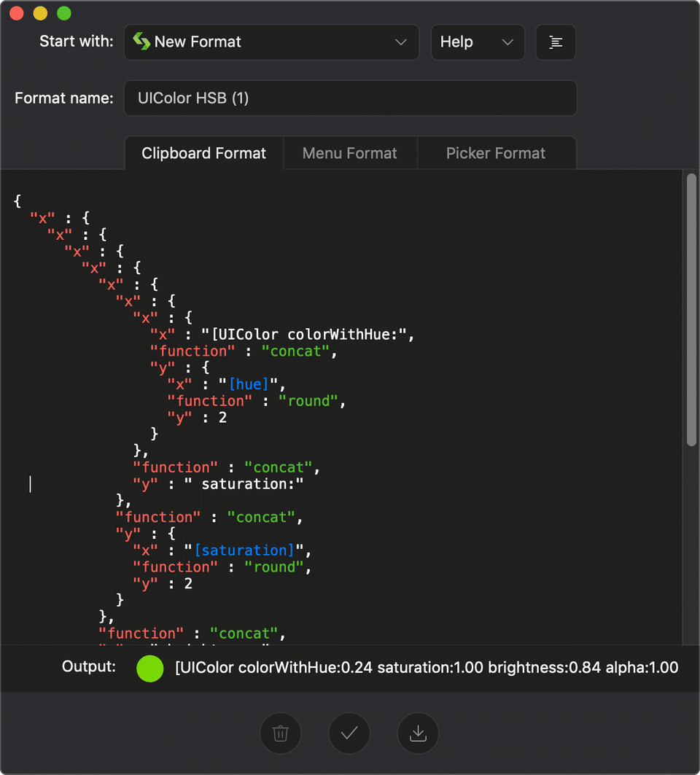Open the Start with New Format dropdown
Screen dimensions: 700x775
pyautogui.click(x=271, y=42)
